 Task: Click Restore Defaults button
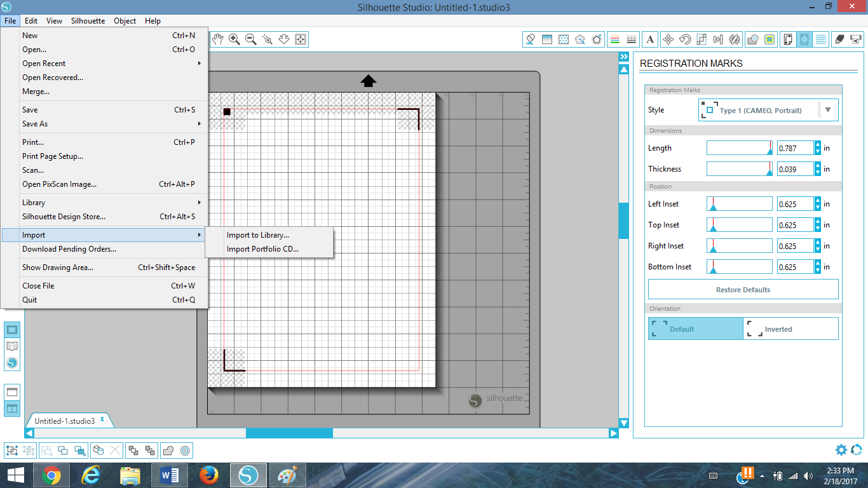(743, 289)
